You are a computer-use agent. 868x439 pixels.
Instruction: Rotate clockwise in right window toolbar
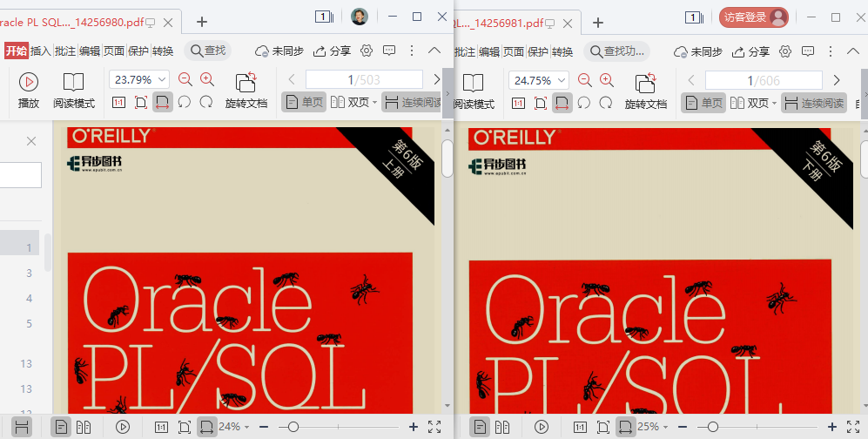[x=606, y=103]
